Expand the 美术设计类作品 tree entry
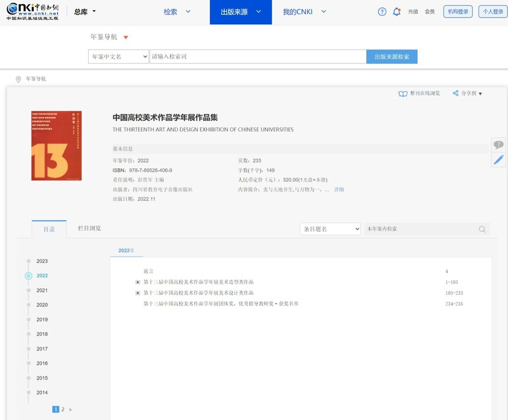The image size is (508, 420). tap(138, 293)
